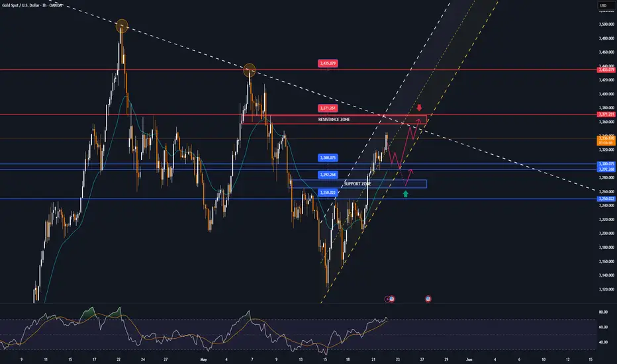
Task: Click the 21 date label on time axis
Action: coord(373,359)
